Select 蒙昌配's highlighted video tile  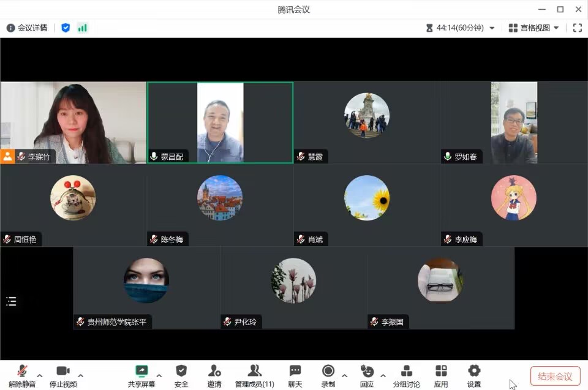point(220,122)
